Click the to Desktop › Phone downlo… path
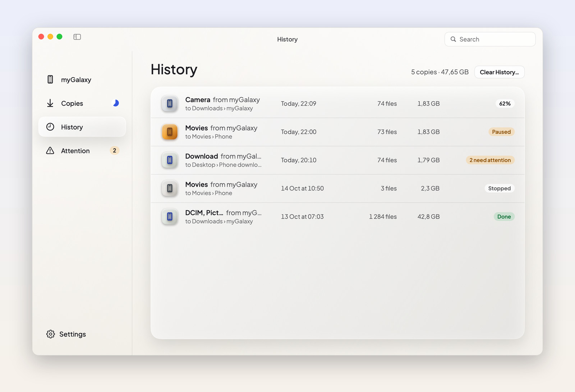Screen dimensions: 575x392 (x=223, y=165)
